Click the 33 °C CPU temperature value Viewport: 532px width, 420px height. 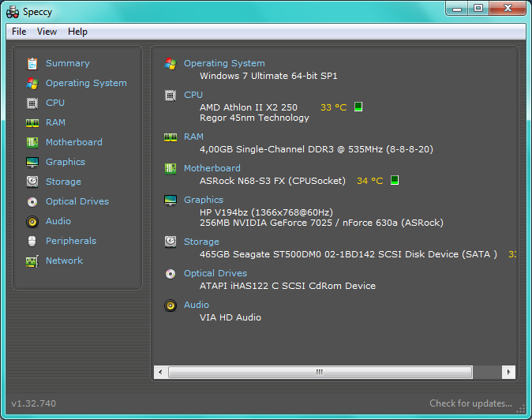click(x=334, y=107)
